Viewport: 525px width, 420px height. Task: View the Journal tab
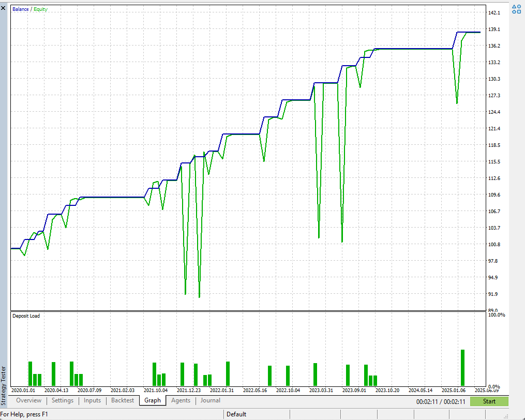click(x=211, y=400)
